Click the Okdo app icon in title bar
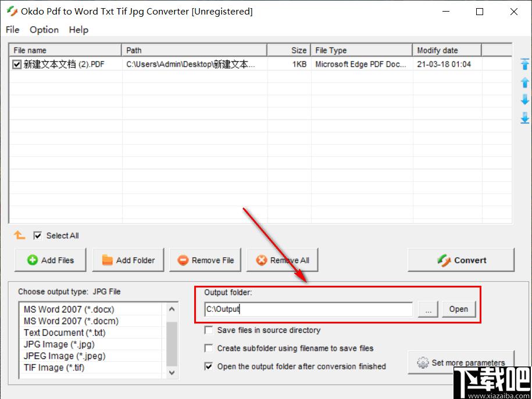Image resolution: width=532 pixels, height=399 pixels. pyautogui.click(x=12, y=11)
